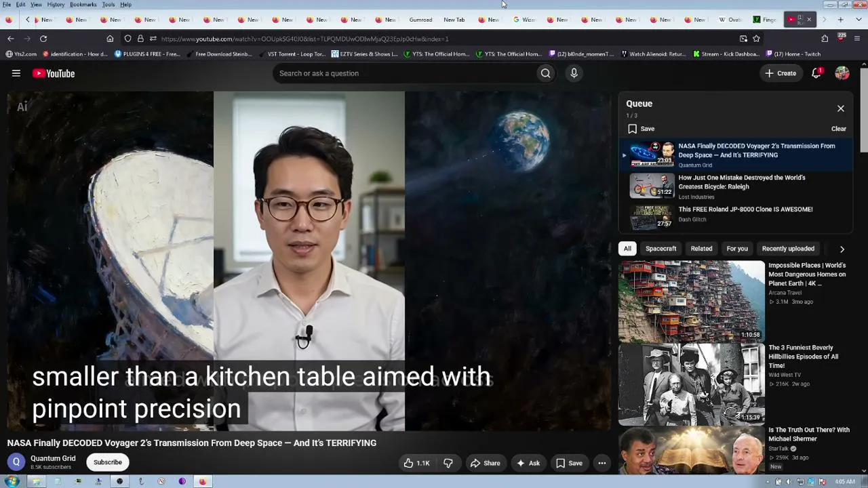Clear the queue
The width and height of the screenshot is (868, 488).
coord(839,129)
